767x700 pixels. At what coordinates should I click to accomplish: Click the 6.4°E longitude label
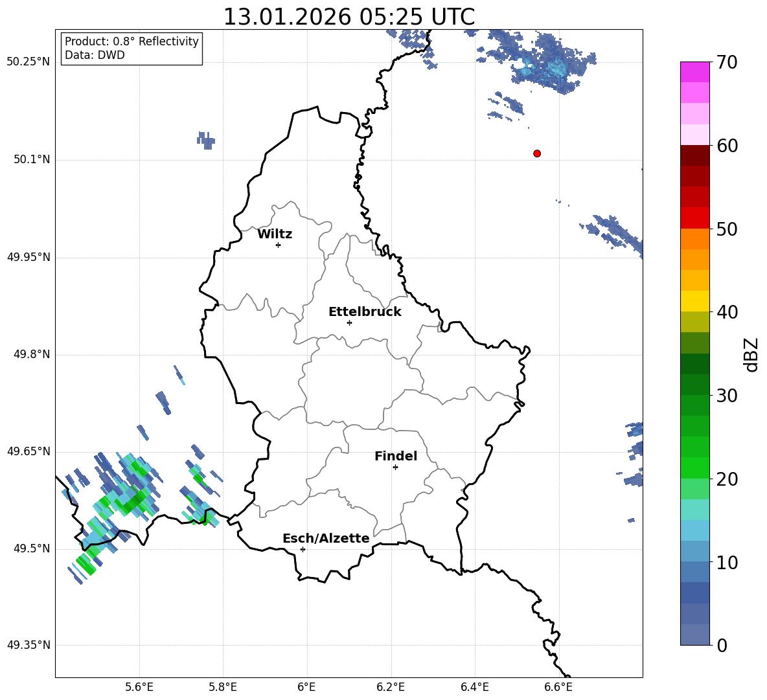[x=474, y=687]
